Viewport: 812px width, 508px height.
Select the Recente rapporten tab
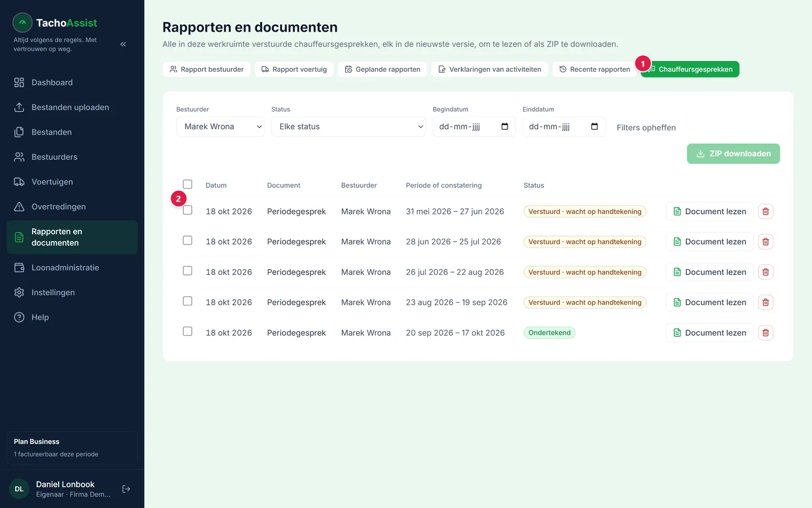(x=594, y=69)
